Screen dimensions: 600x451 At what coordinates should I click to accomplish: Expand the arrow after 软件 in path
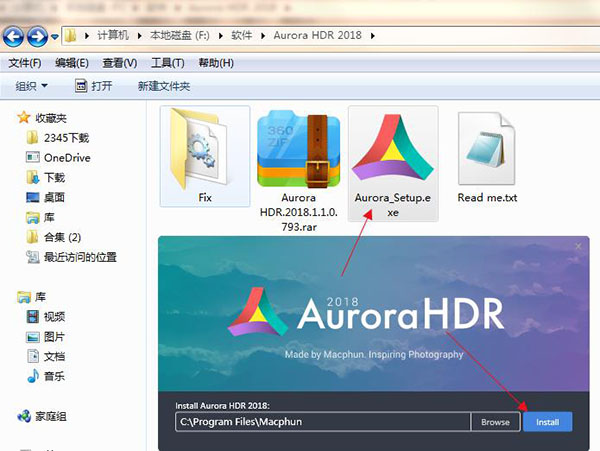coord(263,36)
